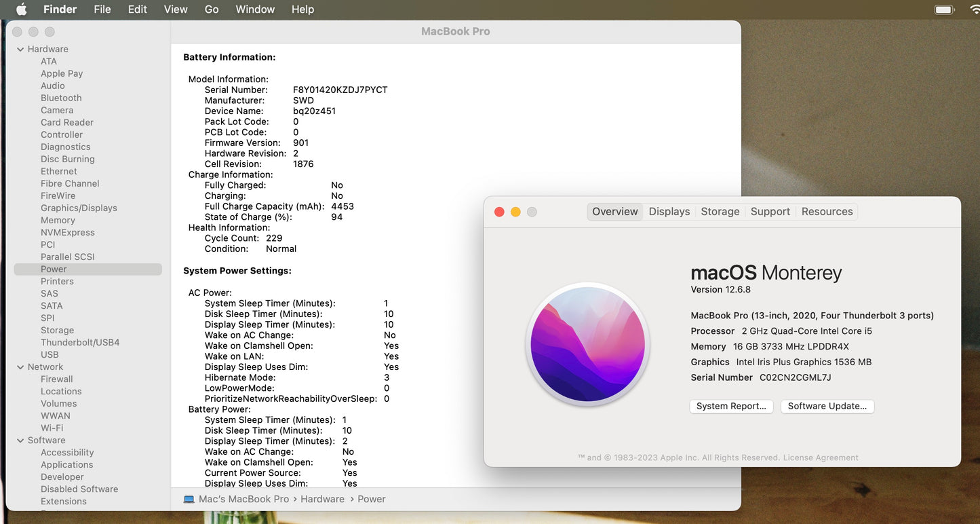Select USB in the sidebar
The width and height of the screenshot is (980, 524).
pos(50,354)
